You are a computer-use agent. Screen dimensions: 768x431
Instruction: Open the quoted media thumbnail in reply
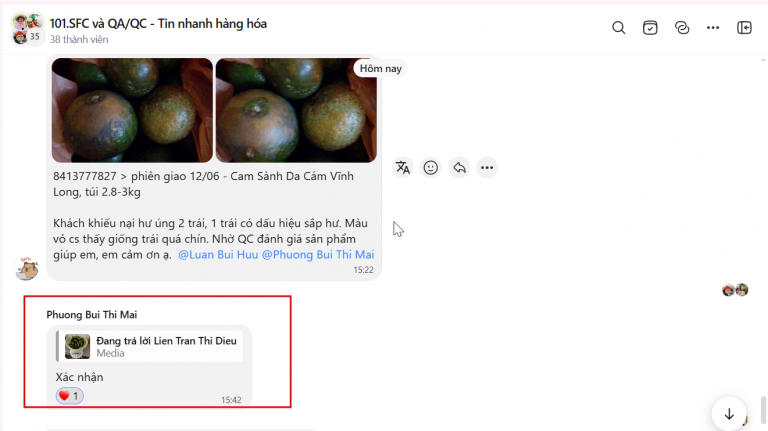(77, 346)
